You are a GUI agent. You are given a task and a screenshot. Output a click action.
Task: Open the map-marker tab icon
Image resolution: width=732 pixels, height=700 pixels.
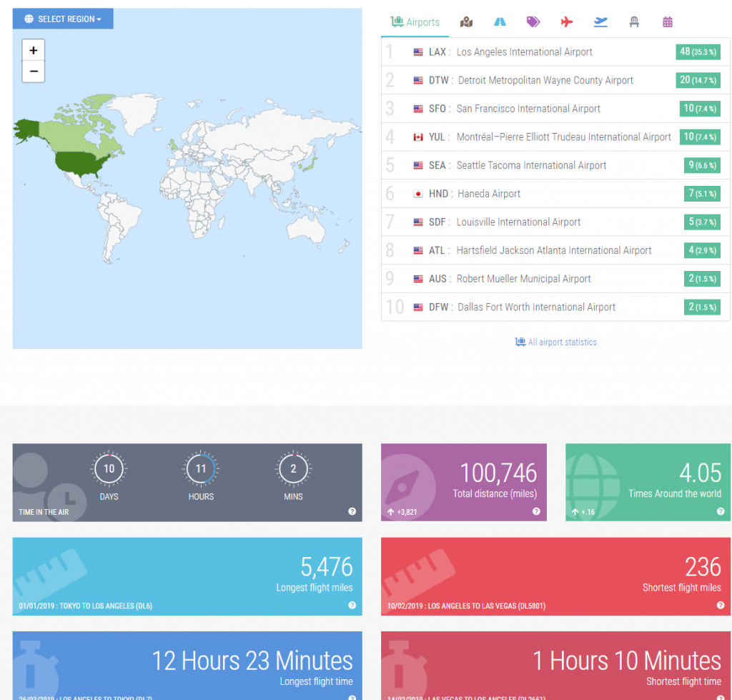click(x=467, y=22)
